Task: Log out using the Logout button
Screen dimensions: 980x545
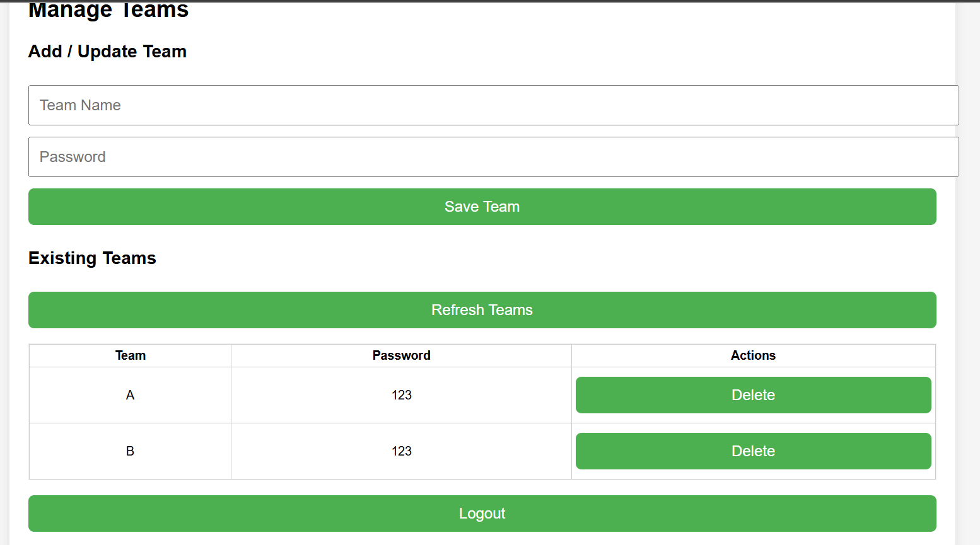Action: coord(482,513)
